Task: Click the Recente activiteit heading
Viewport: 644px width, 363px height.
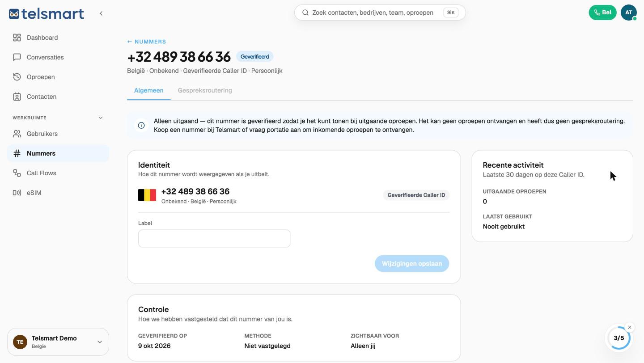Action: pos(513,165)
